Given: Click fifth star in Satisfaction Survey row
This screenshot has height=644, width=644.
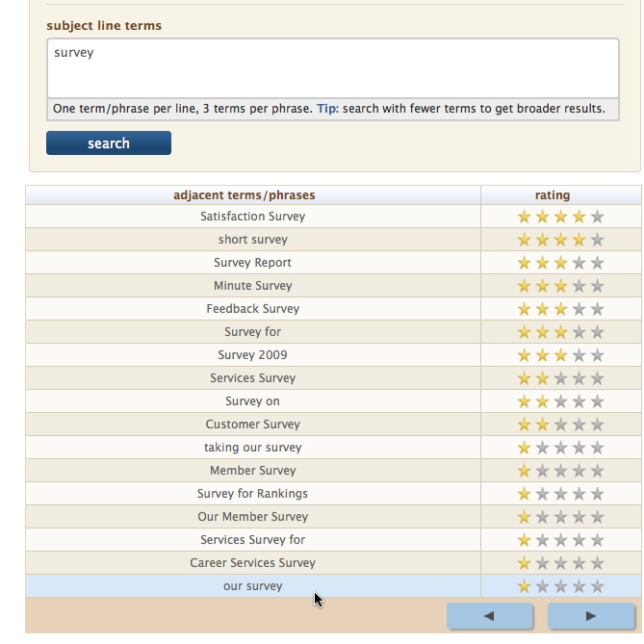Looking at the screenshot, I should 597,217.
